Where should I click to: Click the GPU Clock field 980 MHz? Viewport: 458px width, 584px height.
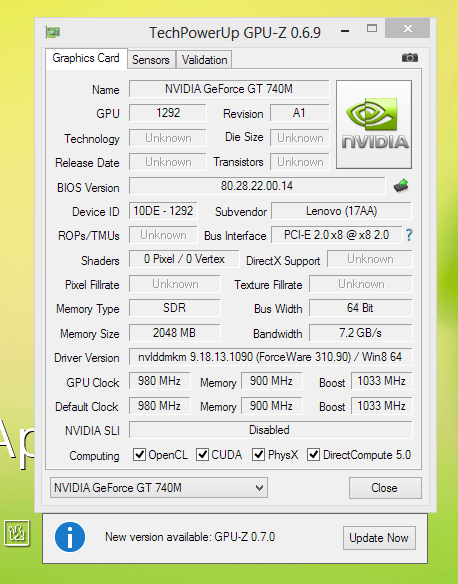[x=159, y=381]
